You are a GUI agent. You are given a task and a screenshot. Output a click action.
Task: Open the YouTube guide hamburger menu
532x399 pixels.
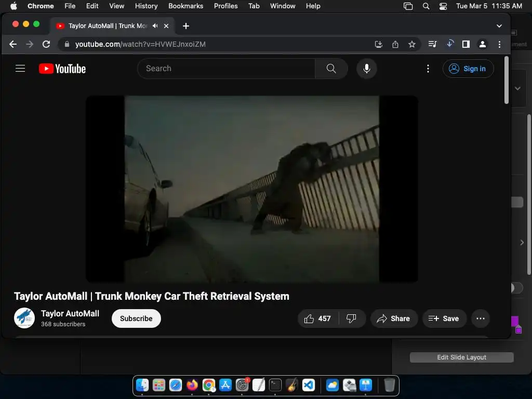[20, 69]
